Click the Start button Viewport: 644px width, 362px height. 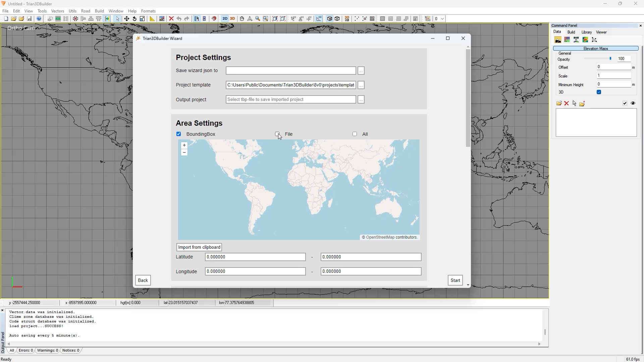tap(455, 280)
